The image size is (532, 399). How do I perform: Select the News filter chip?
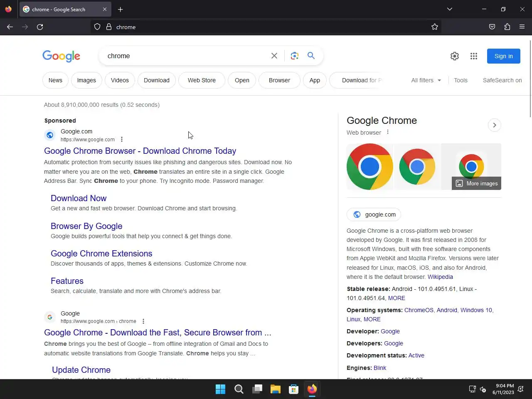55,80
